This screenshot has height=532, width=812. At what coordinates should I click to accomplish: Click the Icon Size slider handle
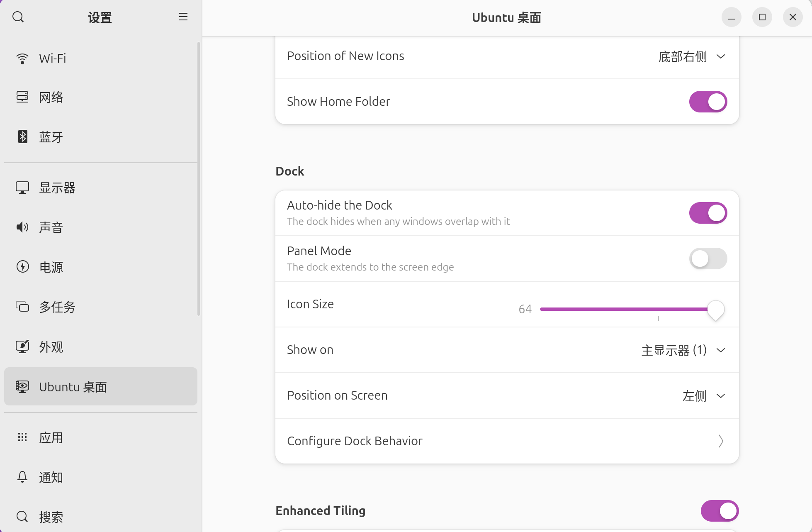pyautogui.click(x=715, y=310)
